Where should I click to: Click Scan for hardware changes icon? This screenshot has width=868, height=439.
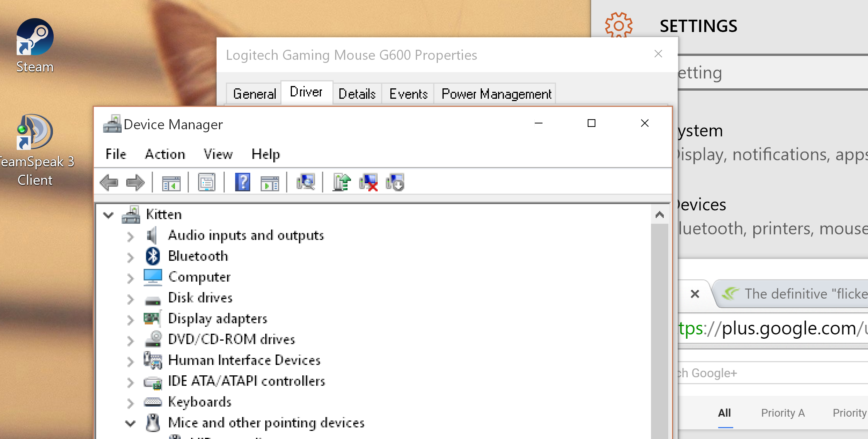[305, 182]
